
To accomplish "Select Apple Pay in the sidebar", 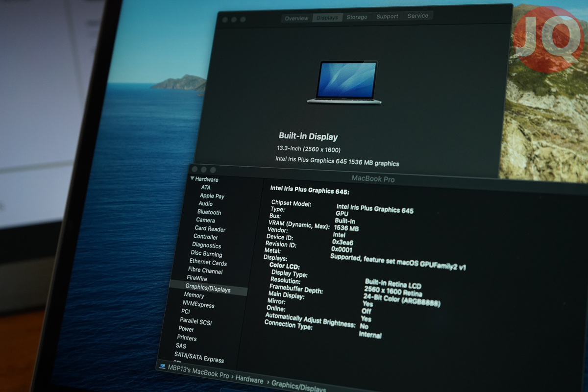I will pos(212,196).
